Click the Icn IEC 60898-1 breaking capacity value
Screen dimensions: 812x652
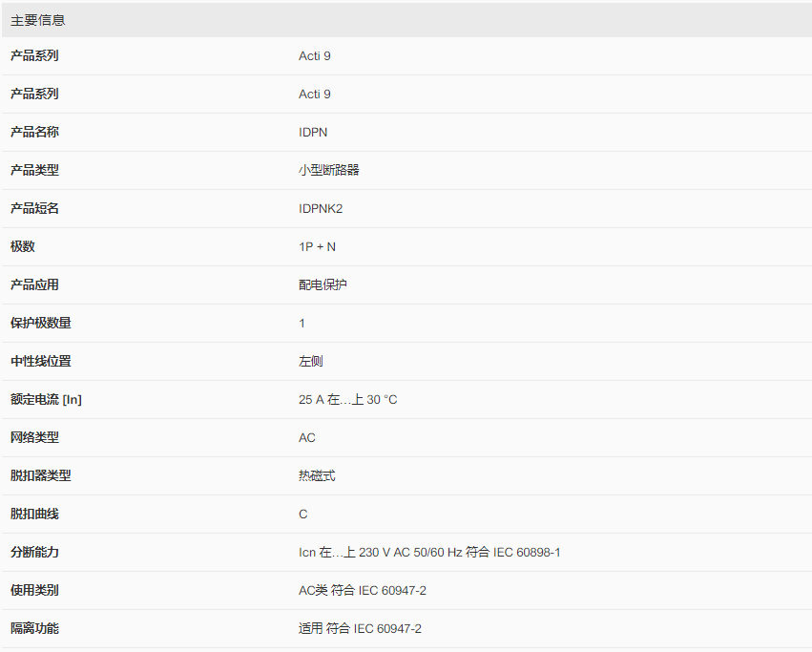point(429,553)
